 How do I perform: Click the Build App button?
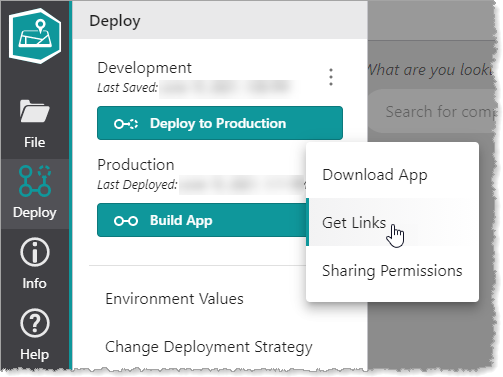coord(202,220)
